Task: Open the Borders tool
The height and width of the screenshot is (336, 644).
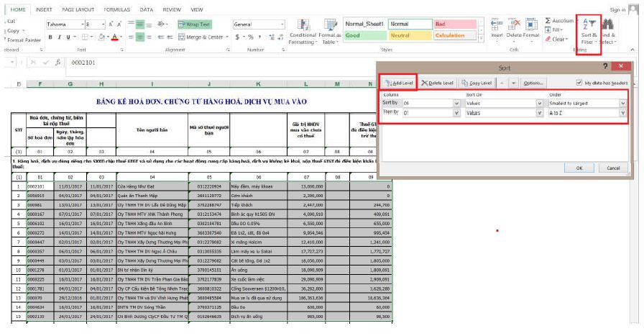Action: click(85, 37)
